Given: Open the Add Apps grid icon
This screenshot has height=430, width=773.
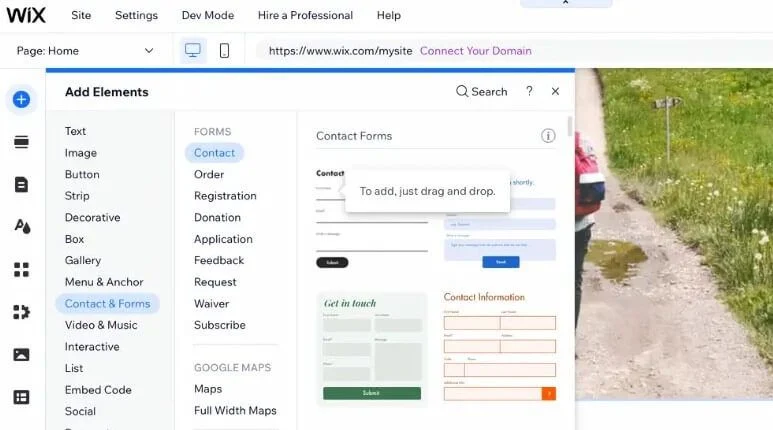Looking at the screenshot, I should pos(21,270).
